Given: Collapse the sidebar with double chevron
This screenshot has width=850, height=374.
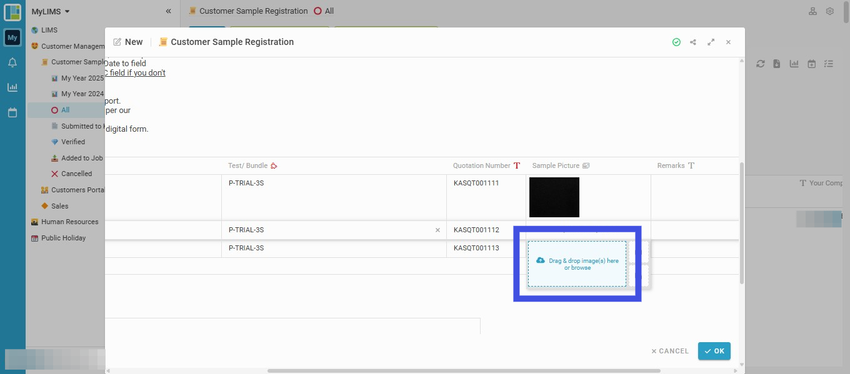Looking at the screenshot, I should click(169, 11).
